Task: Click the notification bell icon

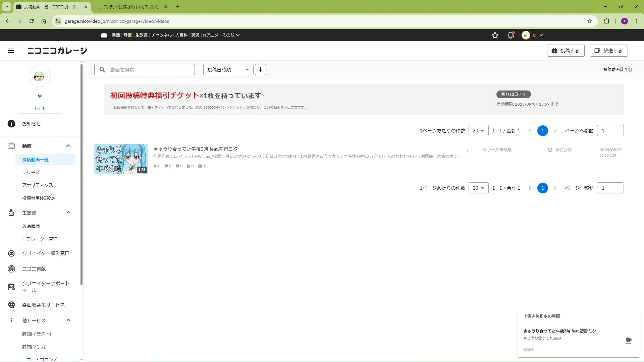Action: (511, 35)
